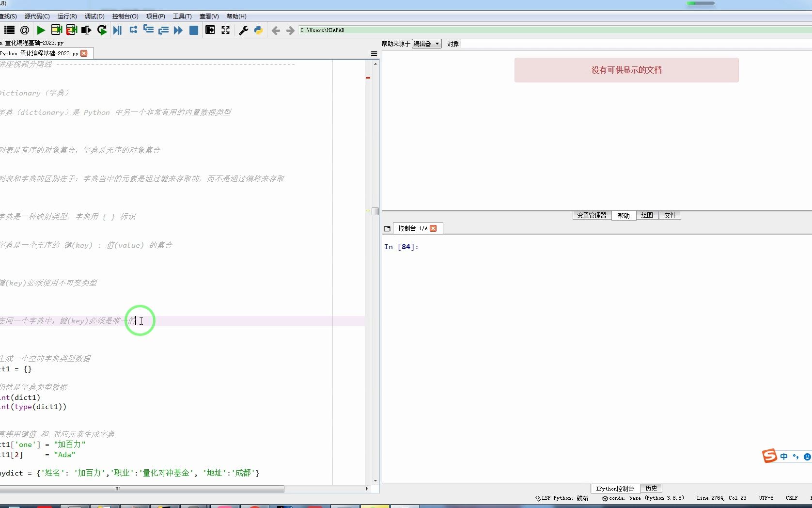Click the print(type(dict1)) code line
The height and width of the screenshot is (508, 812).
(x=33, y=407)
